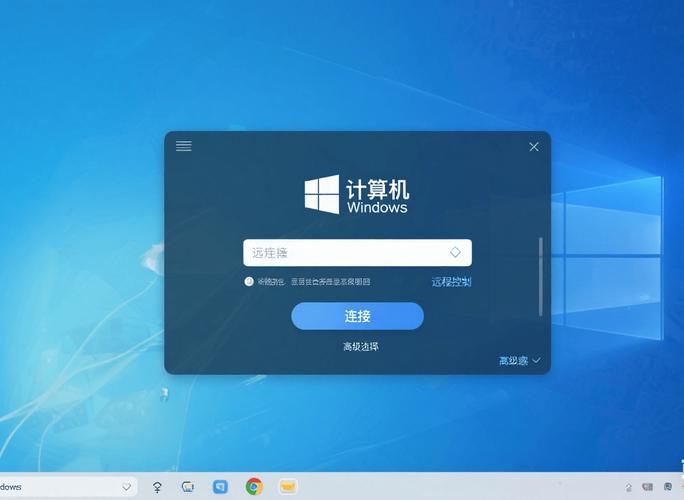Click the small desktop icon left of the dialog bottom
Viewport: 684px width, 500px height.
tap(164, 394)
